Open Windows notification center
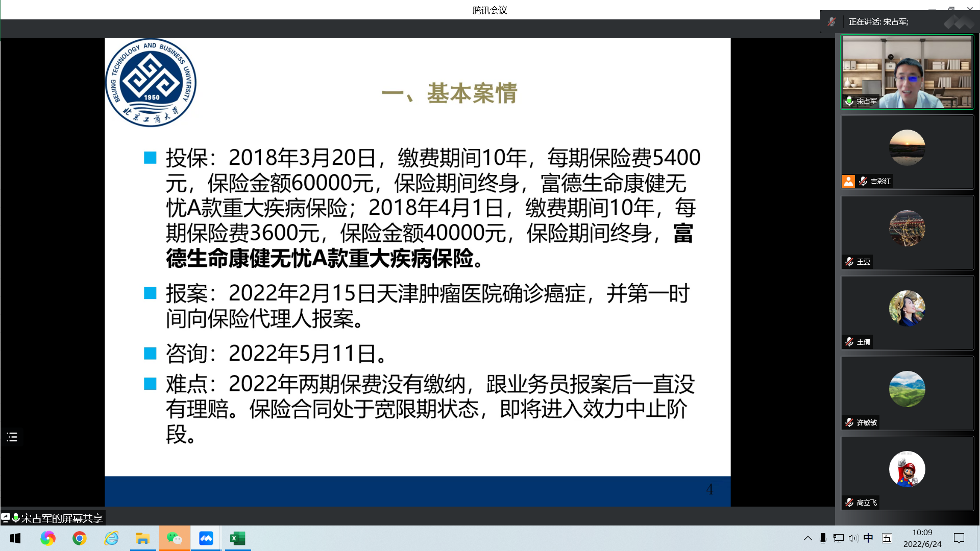 (x=959, y=538)
